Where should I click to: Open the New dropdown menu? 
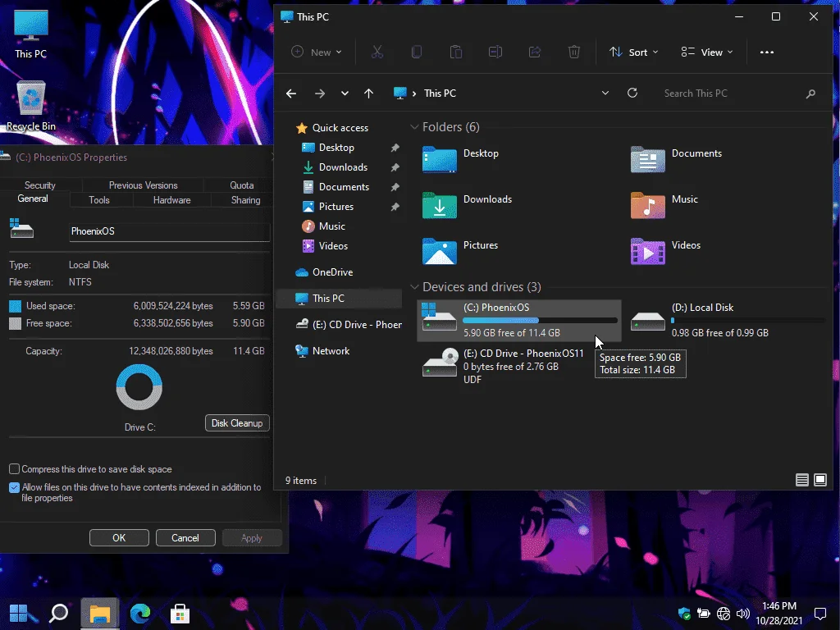click(x=316, y=52)
